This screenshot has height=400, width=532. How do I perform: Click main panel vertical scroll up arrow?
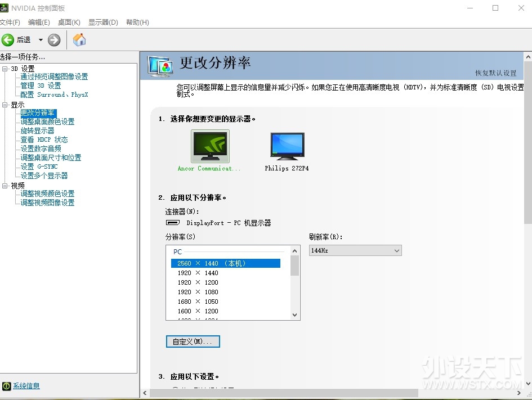coord(528,57)
